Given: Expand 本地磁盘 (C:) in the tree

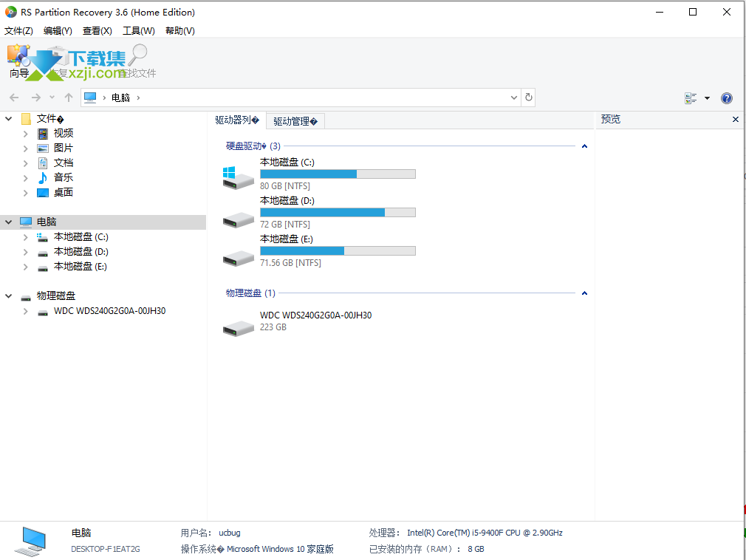Looking at the screenshot, I should [26, 237].
